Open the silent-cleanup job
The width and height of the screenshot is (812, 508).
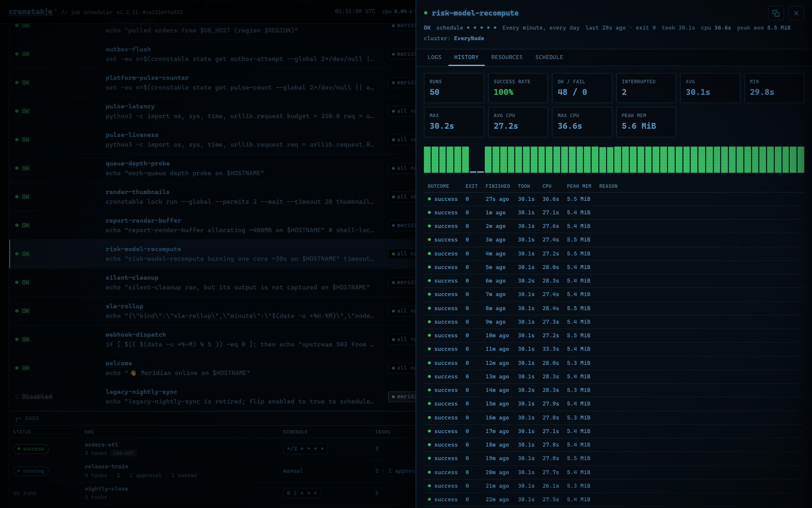click(212, 283)
